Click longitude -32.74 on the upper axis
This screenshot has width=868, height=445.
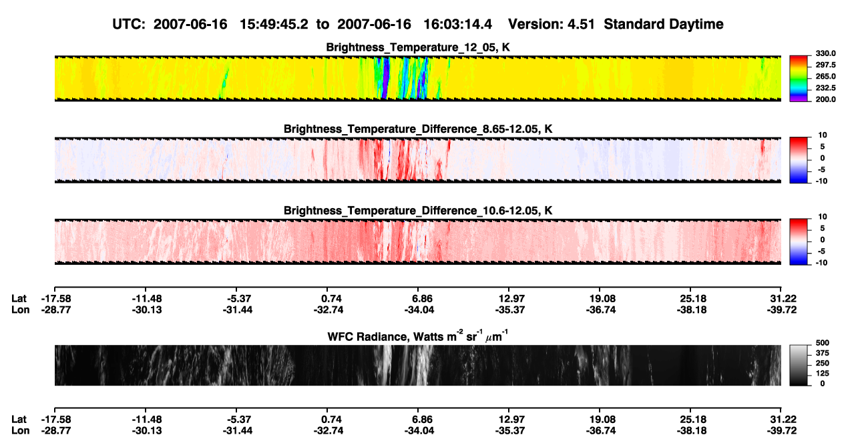click(x=327, y=310)
